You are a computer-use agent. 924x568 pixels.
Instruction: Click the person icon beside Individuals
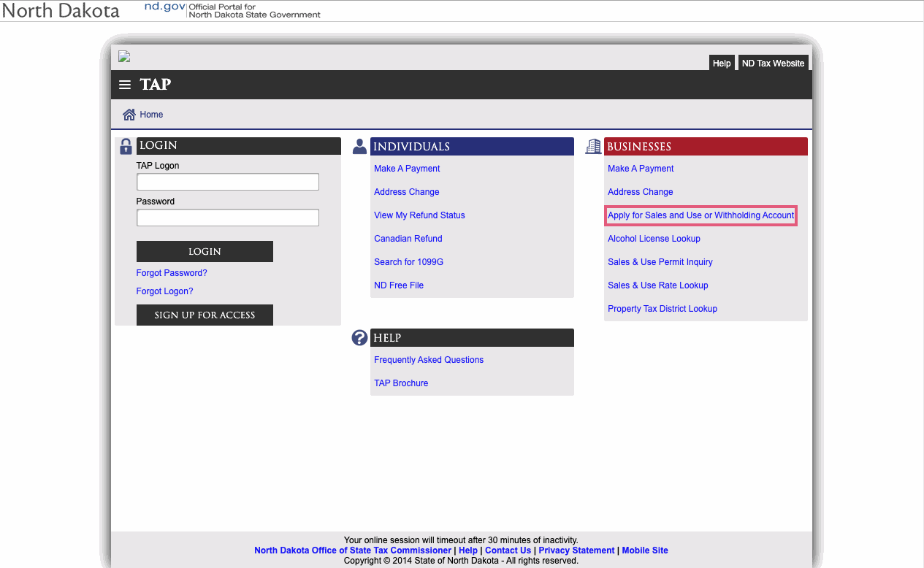(x=359, y=146)
